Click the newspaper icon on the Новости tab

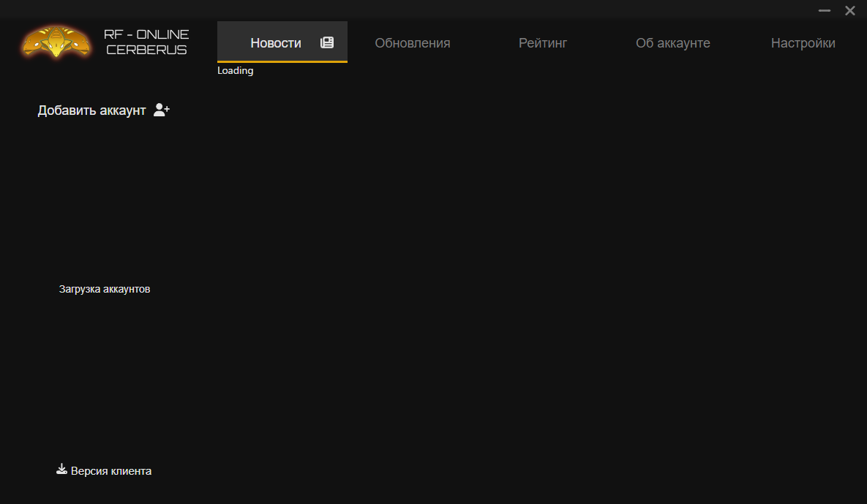pos(327,42)
